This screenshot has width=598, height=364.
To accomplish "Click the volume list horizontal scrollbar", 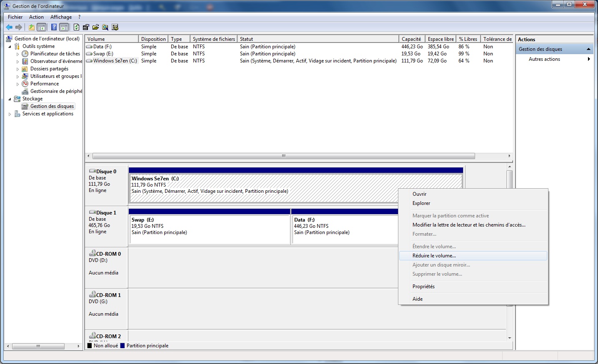I will [283, 156].
